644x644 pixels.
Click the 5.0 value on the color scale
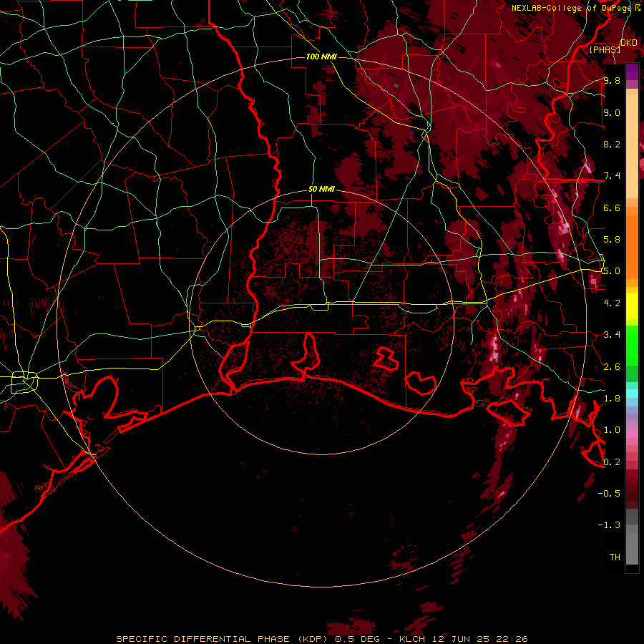(x=612, y=271)
